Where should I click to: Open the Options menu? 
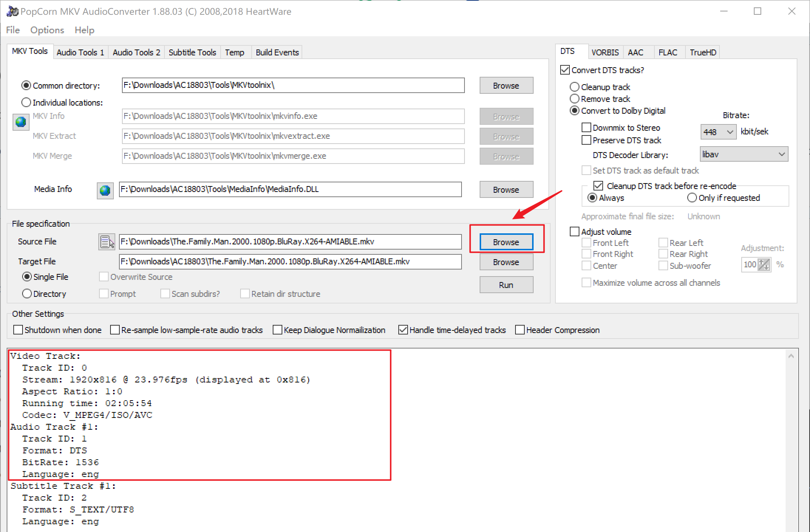(x=47, y=30)
